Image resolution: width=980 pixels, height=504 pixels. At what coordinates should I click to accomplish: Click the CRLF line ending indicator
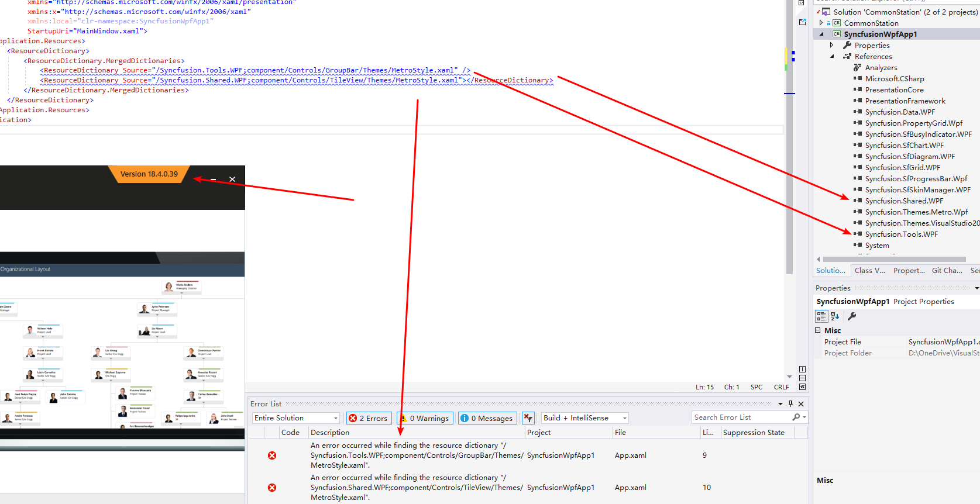pos(781,387)
